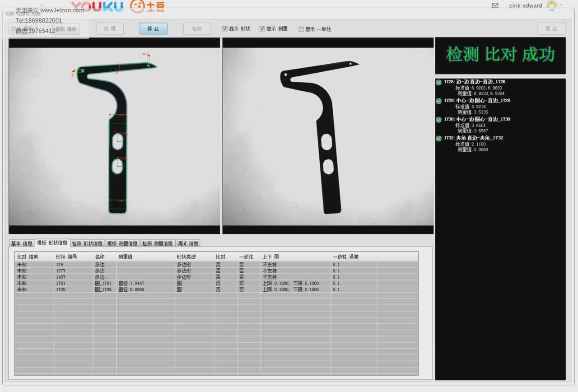Image resolution: width=578 pixels, height=392 pixels.
Task: Click 测量值:2.0868 under result 1732
Action: click(473, 149)
